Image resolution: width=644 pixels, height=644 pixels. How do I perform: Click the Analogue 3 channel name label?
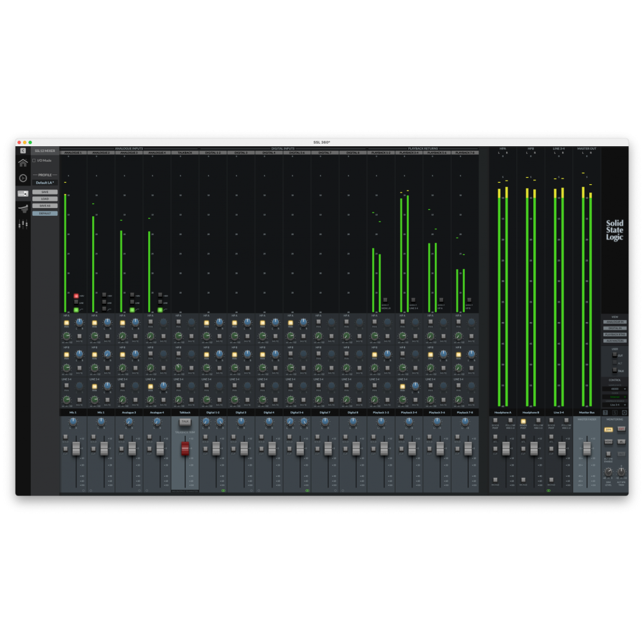coord(129,412)
